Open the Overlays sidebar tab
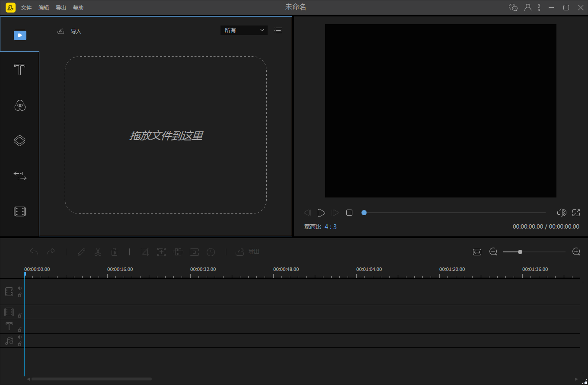This screenshot has width=588, height=385. [20, 140]
